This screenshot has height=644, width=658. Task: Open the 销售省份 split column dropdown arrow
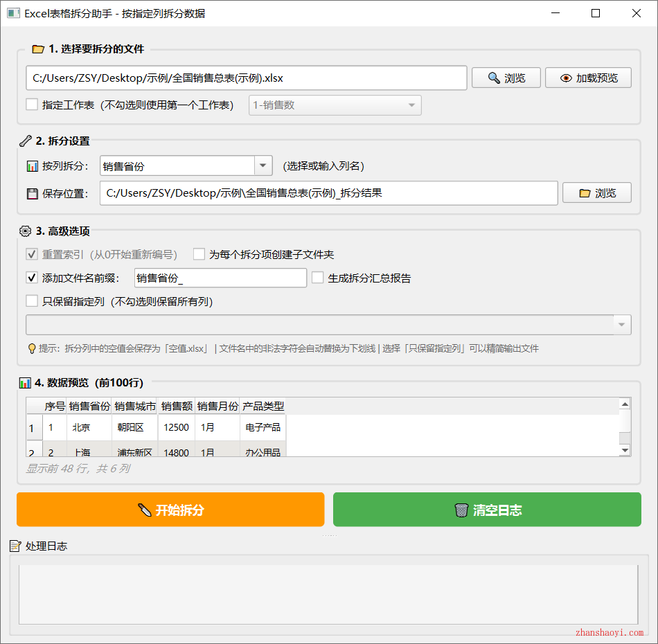point(263,166)
